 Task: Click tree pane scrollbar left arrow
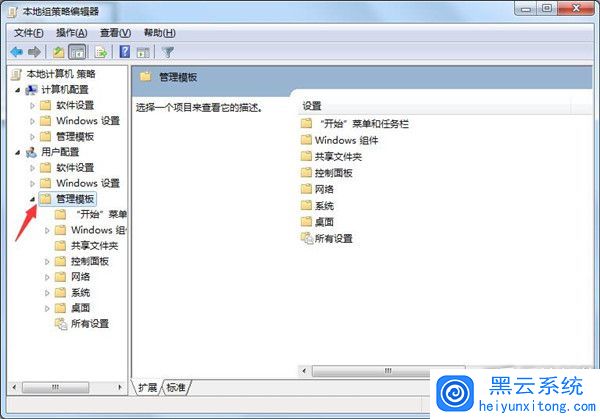pyautogui.click(x=14, y=387)
